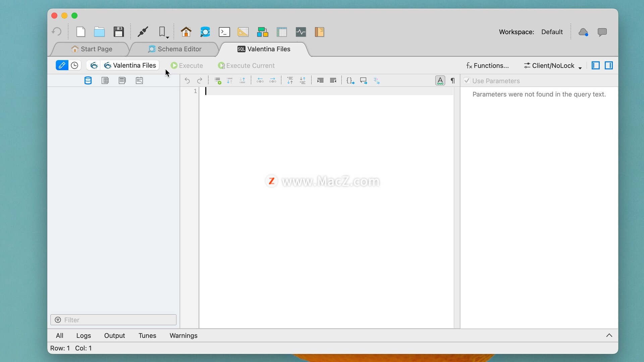Click the plug connect icon
Viewport: 644px width, 362px height.
143,32
